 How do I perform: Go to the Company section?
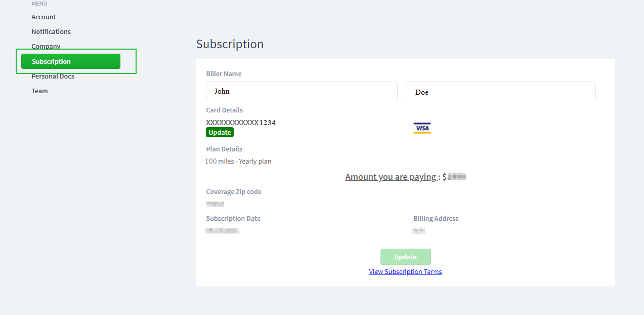click(46, 46)
